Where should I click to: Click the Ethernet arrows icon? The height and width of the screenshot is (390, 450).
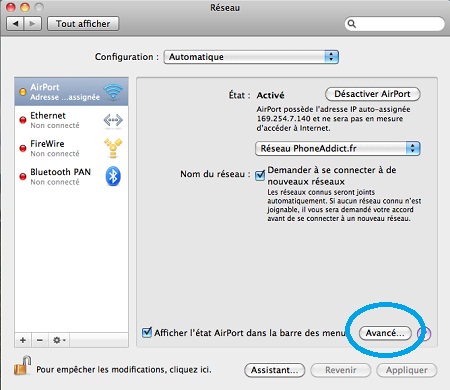(x=113, y=120)
